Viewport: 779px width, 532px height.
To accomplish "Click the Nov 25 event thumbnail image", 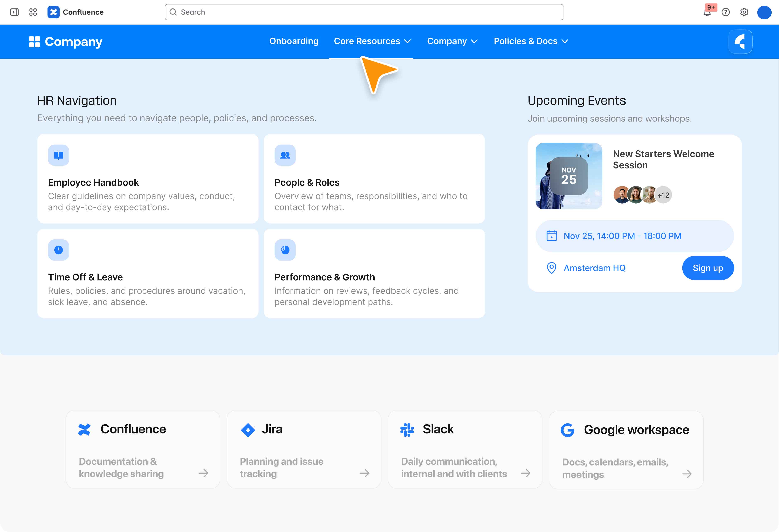I will coord(568,176).
